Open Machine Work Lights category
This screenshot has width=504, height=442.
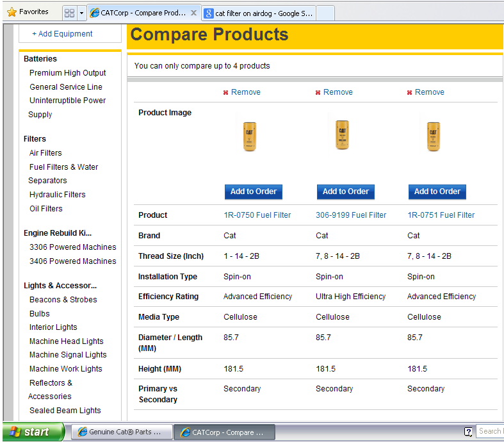click(x=65, y=369)
